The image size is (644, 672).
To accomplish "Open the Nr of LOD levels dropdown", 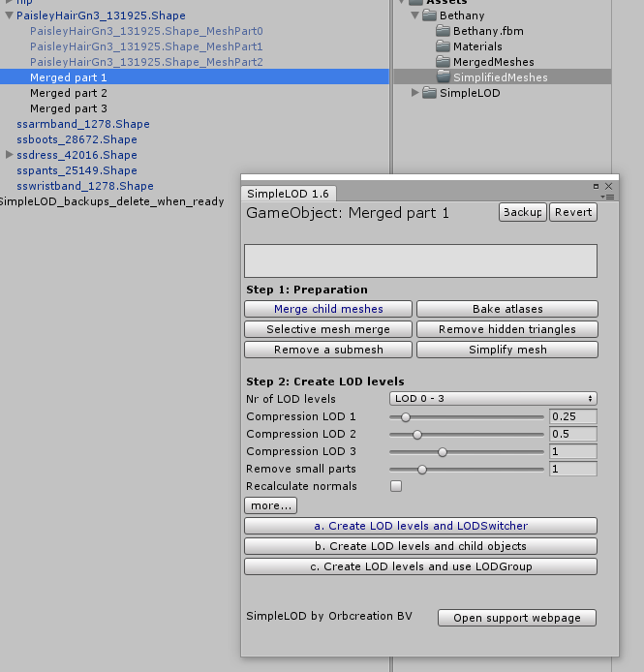I will [x=493, y=399].
